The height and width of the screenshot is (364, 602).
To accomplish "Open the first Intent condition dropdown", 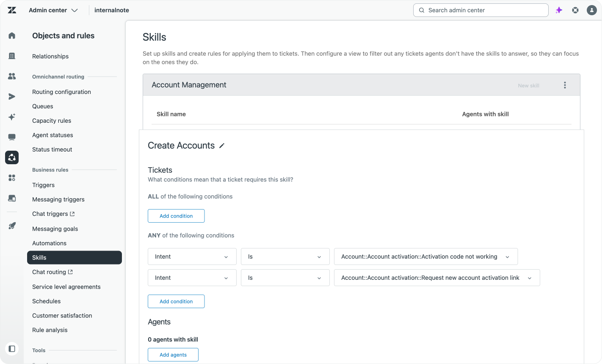I will pos(192,256).
